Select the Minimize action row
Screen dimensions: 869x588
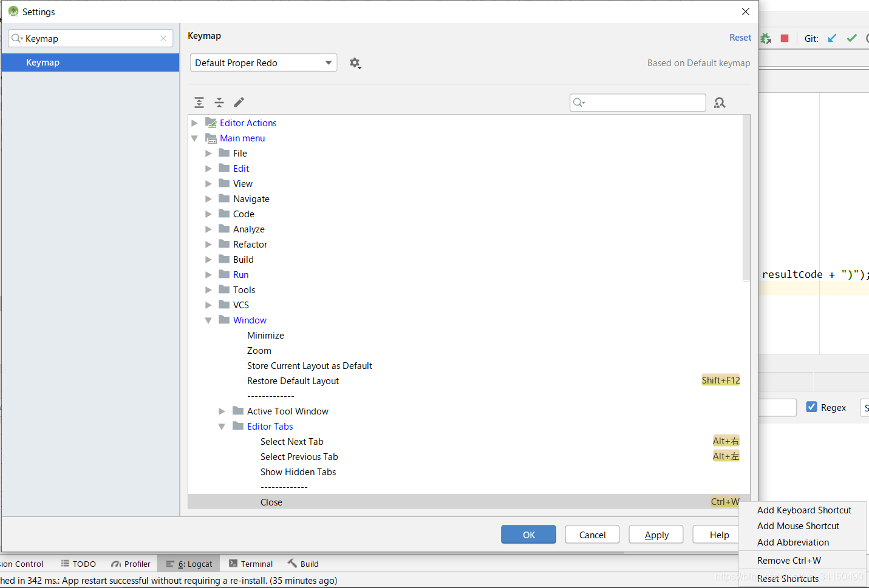tap(465, 336)
